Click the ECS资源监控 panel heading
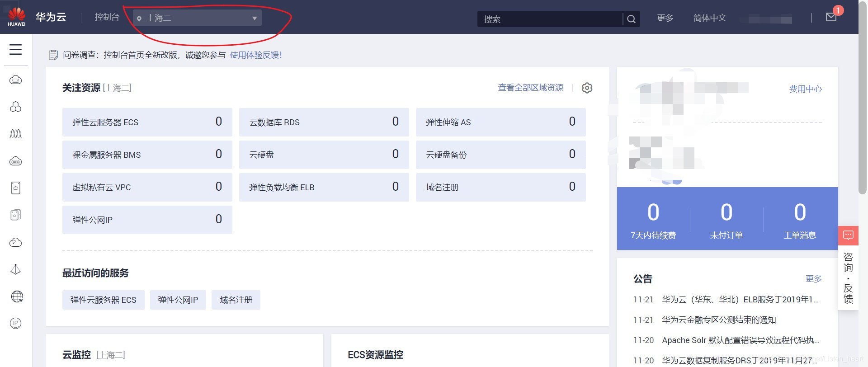868x367 pixels. tap(375, 355)
